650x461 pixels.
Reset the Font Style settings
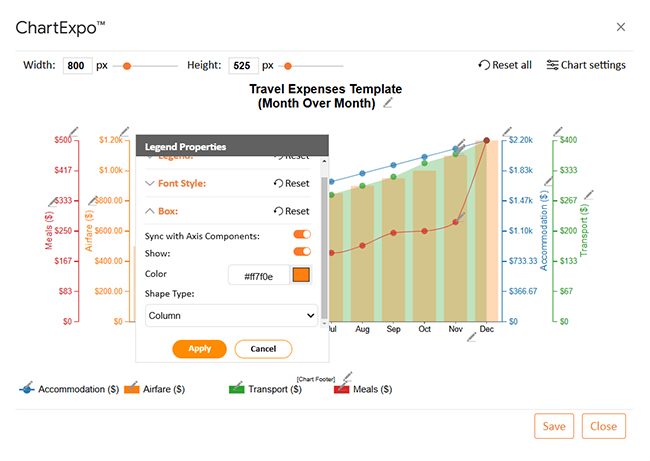point(291,183)
